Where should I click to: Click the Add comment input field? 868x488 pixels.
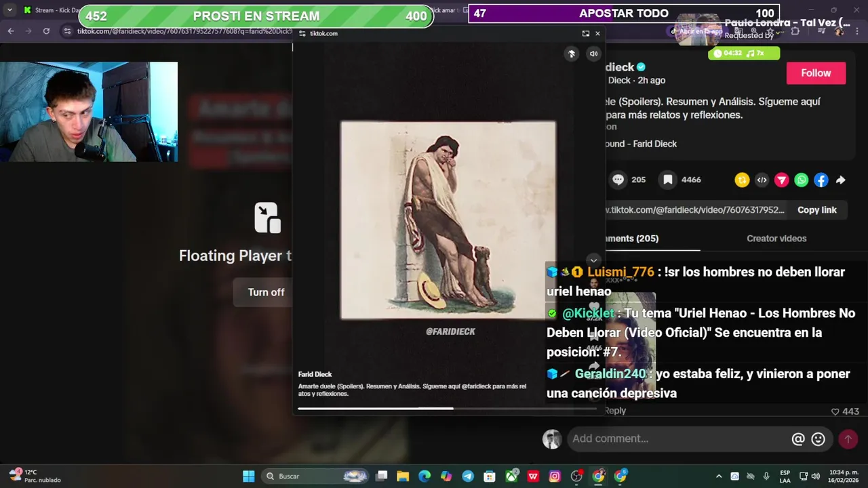coord(678,439)
